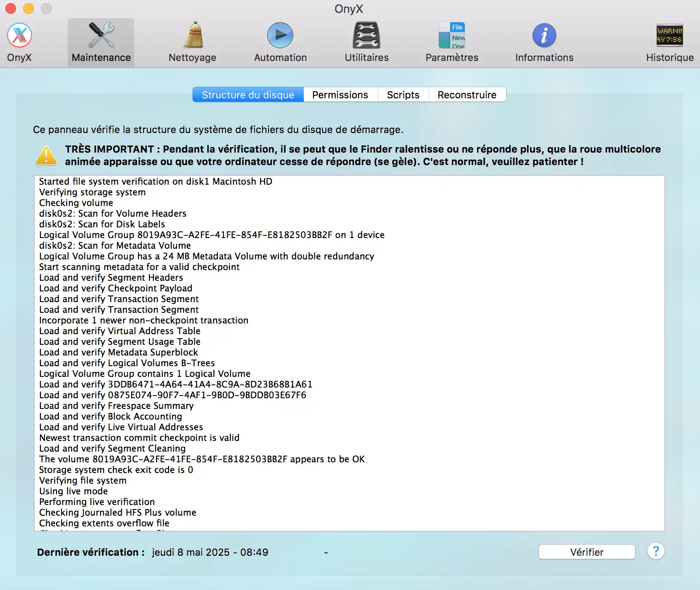Click 'Logical Volume Group contains 1 Logical Volume'
This screenshot has width=700, height=590.
(145, 374)
